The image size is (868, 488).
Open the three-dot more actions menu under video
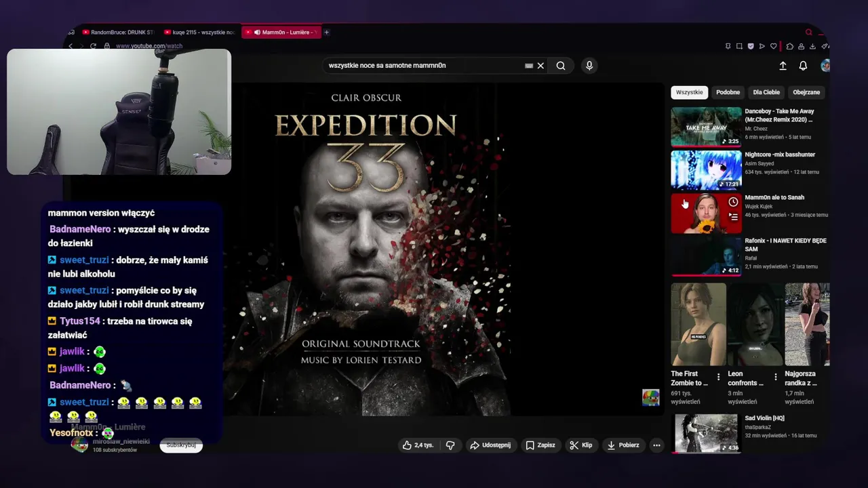(x=656, y=445)
